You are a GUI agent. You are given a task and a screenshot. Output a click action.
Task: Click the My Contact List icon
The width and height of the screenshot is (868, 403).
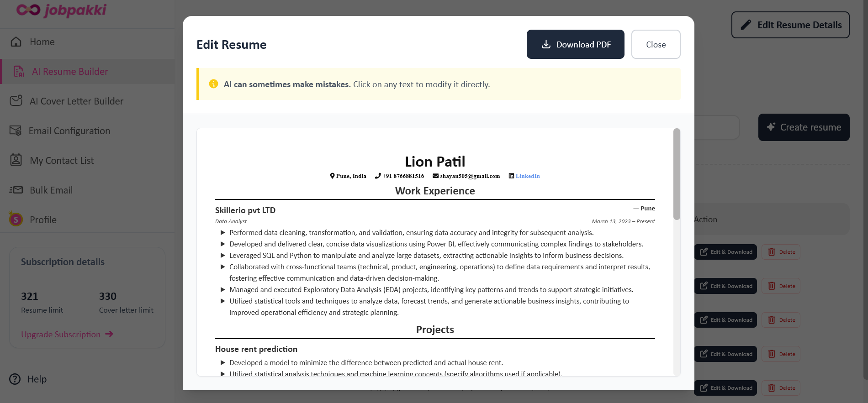pos(16,160)
